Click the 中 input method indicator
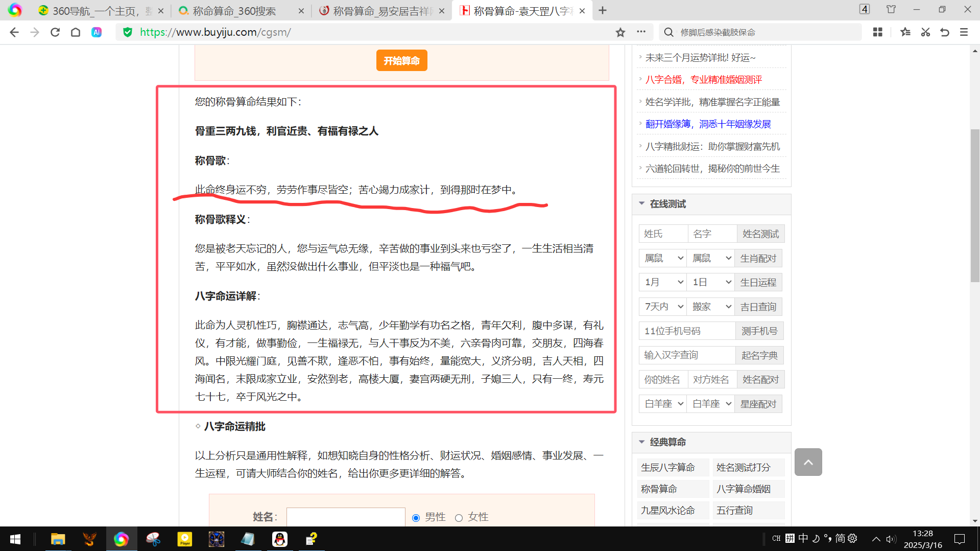This screenshot has height=551, width=980. pos(803,539)
